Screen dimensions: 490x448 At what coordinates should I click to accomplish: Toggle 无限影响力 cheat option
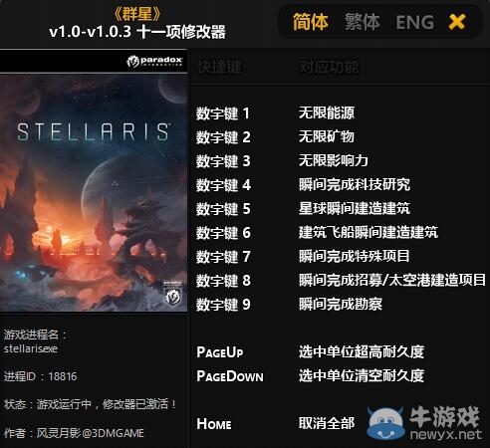334,160
